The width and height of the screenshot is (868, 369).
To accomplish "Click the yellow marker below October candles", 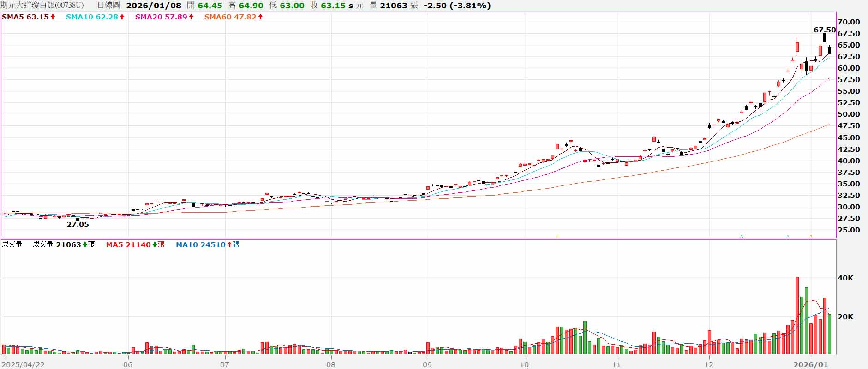I will pos(557,236).
